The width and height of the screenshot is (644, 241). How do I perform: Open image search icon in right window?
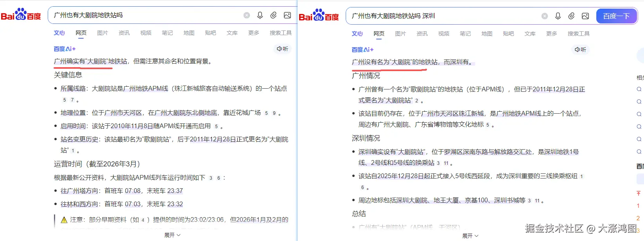click(x=585, y=16)
